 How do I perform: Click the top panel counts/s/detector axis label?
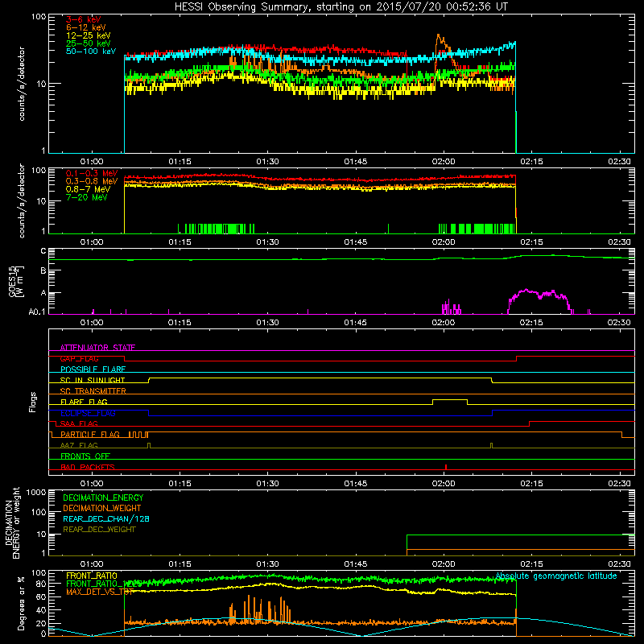[x=22, y=84]
